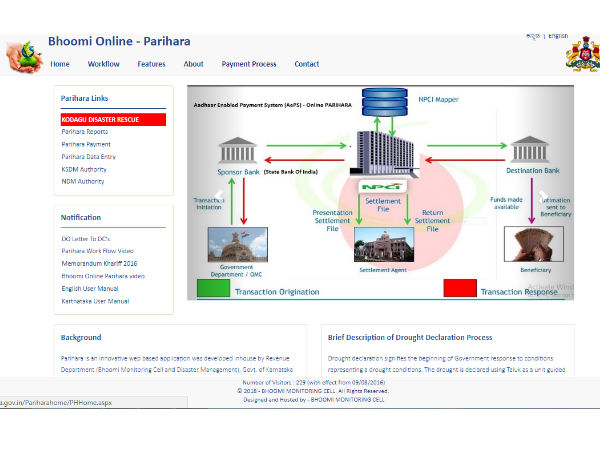Open the Parihara Reports link
600x450 pixels.
coord(85,132)
